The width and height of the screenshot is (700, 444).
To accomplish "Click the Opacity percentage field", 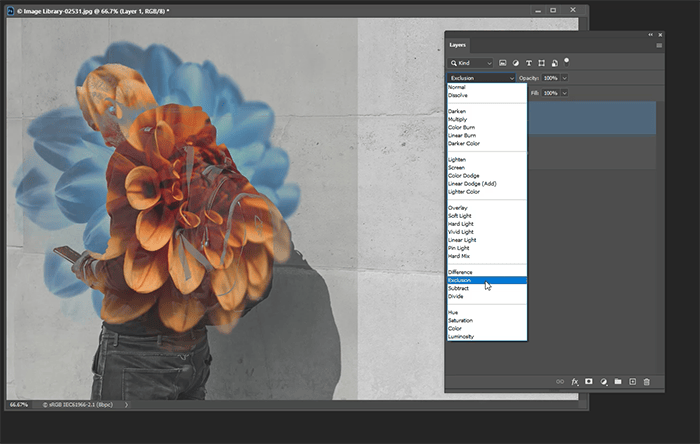I will [549, 77].
